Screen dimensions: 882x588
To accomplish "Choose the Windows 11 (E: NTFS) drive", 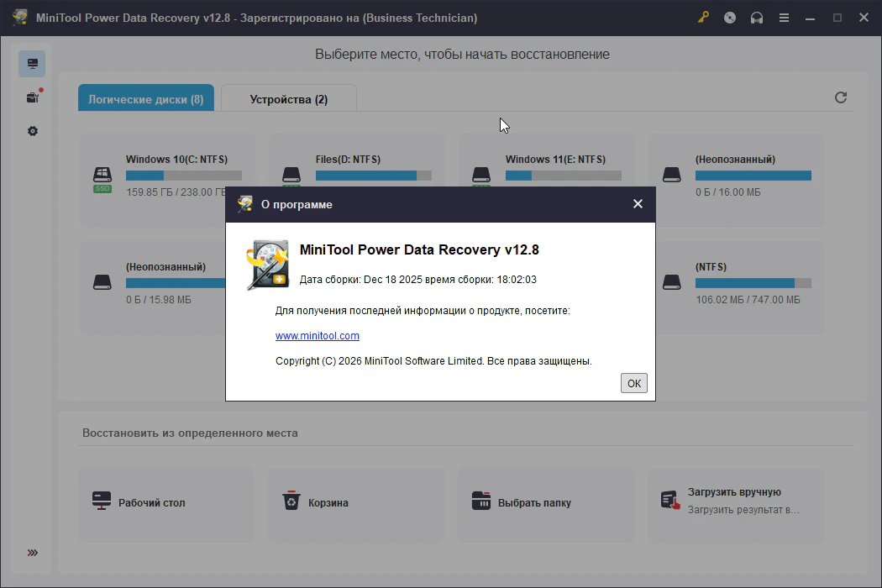I will [x=554, y=160].
